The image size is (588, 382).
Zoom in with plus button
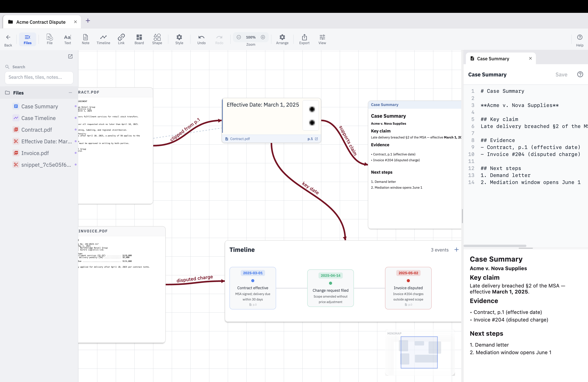[263, 37]
